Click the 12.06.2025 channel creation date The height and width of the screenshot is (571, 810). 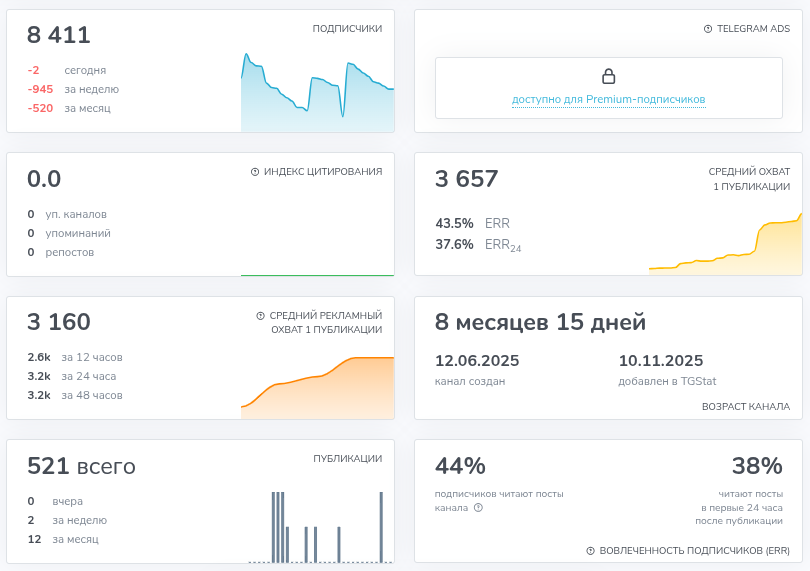477,361
